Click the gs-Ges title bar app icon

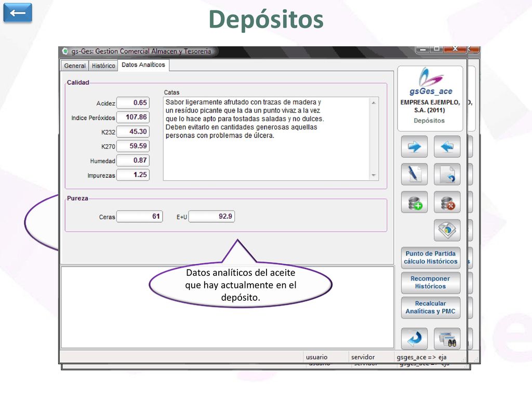[65, 51]
